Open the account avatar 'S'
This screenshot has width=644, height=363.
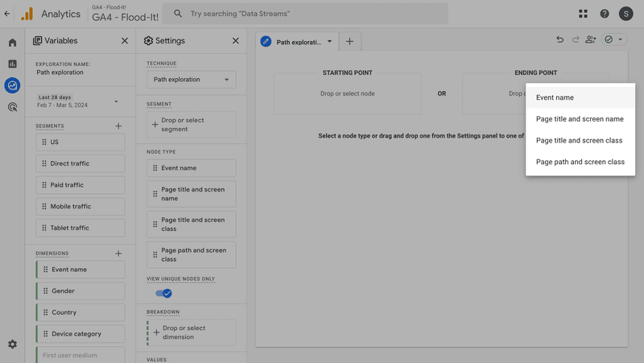tap(625, 14)
